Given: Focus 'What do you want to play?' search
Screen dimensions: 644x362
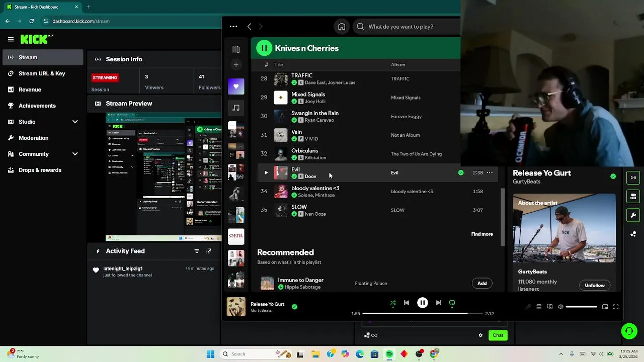Looking at the screenshot, I should (408, 27).
